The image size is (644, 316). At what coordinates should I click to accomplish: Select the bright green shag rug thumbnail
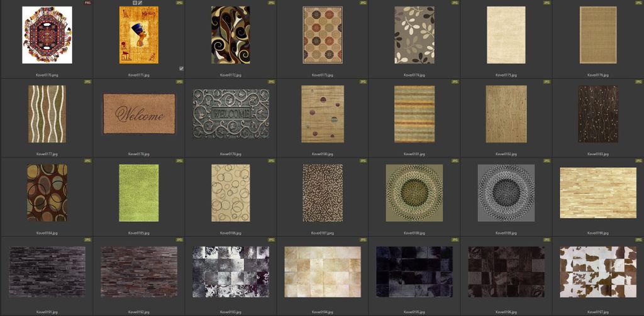tap(139, 193)
